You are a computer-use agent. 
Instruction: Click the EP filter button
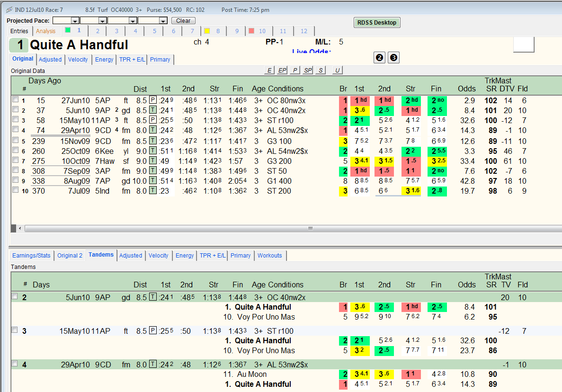(283, 70)
